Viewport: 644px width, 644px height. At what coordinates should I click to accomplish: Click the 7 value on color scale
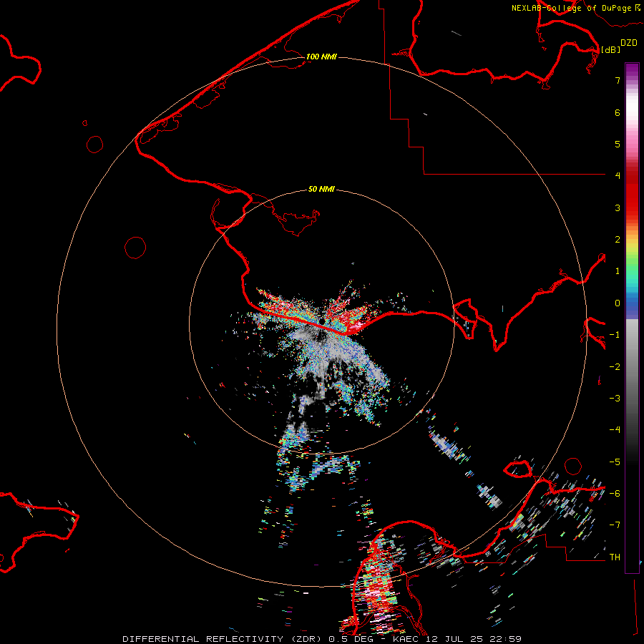tap(618, 81)
